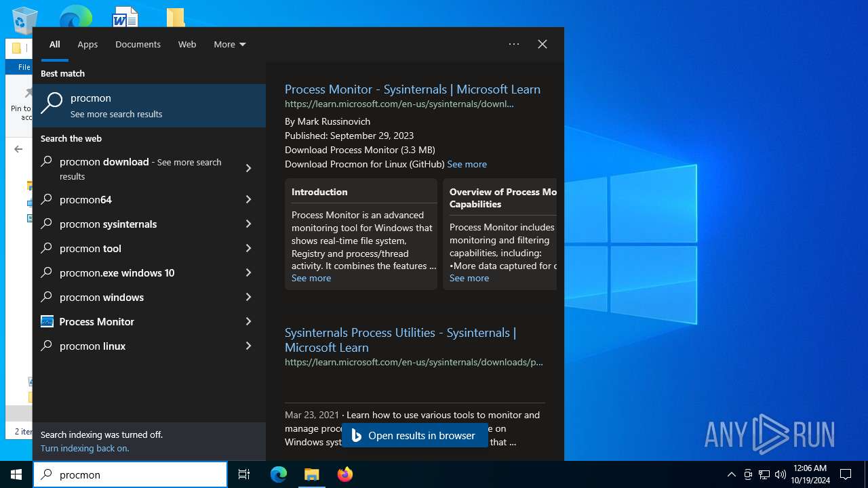Screen dimensions: 868x488
Task: Click Turn indexing back on link
Action: click(x=85, y=448)
